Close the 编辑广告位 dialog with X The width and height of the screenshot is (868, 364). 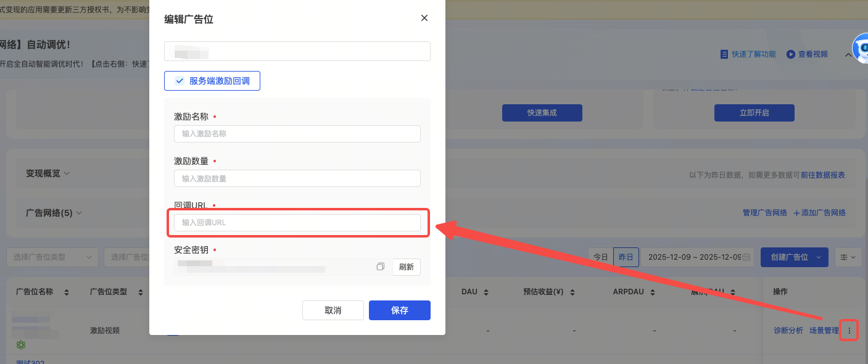pos(424,19)
